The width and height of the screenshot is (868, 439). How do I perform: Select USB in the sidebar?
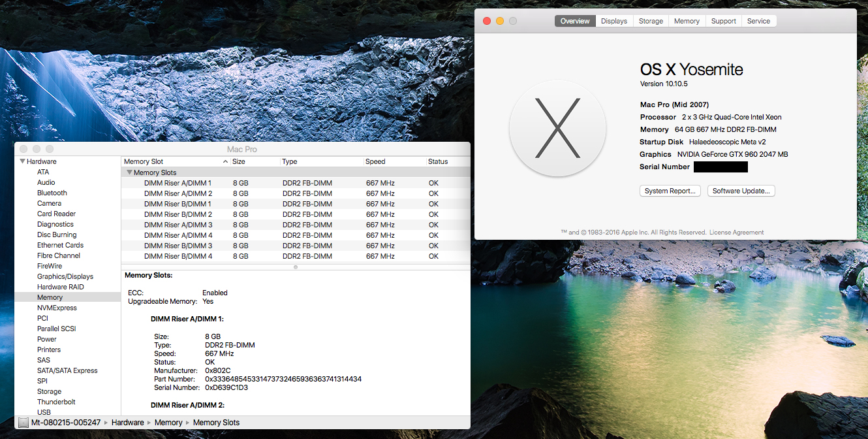click(44, 412)
